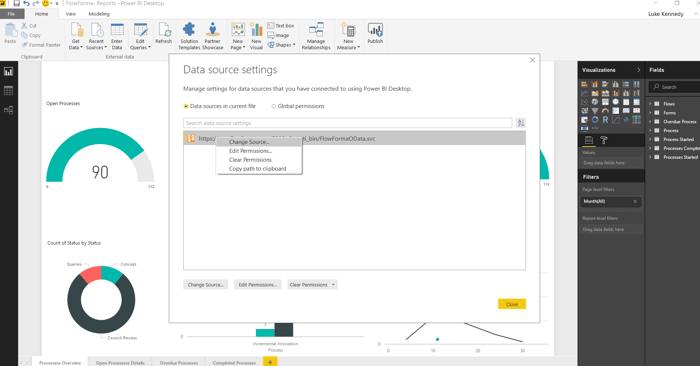This screenshot has height=366, width=700.
Task: Create a New Measure
Action: 348,36
